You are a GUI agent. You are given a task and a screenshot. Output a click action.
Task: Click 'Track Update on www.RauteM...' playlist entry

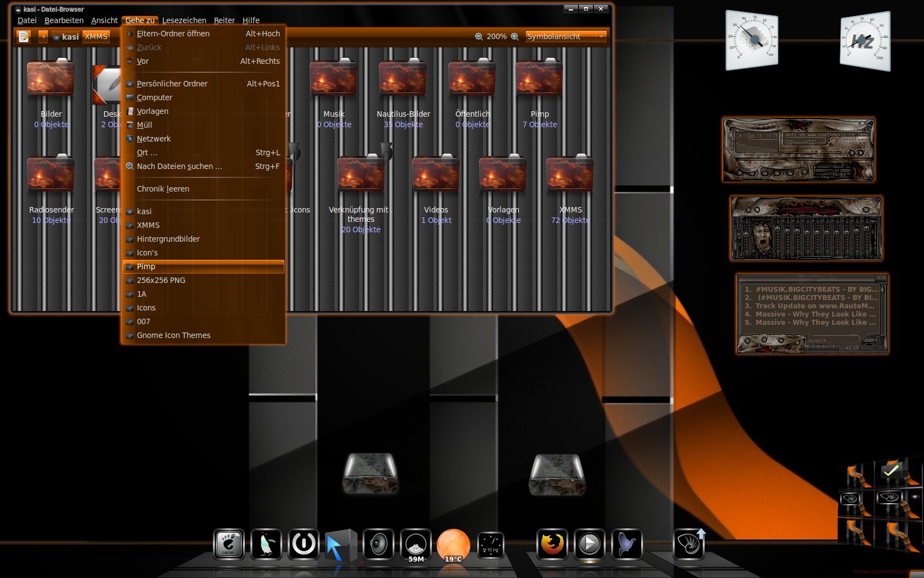click(810, 306)
